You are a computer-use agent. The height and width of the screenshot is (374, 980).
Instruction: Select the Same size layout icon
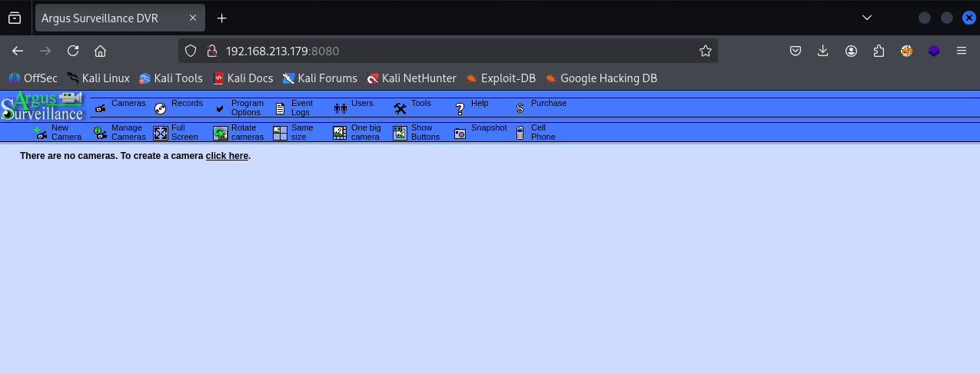(x=280, y=133)
